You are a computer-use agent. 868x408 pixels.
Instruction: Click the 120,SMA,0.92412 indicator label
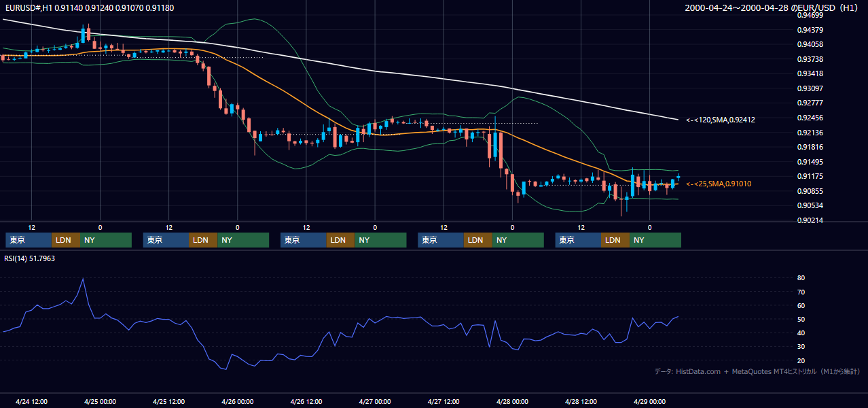[x=721, y=120]
